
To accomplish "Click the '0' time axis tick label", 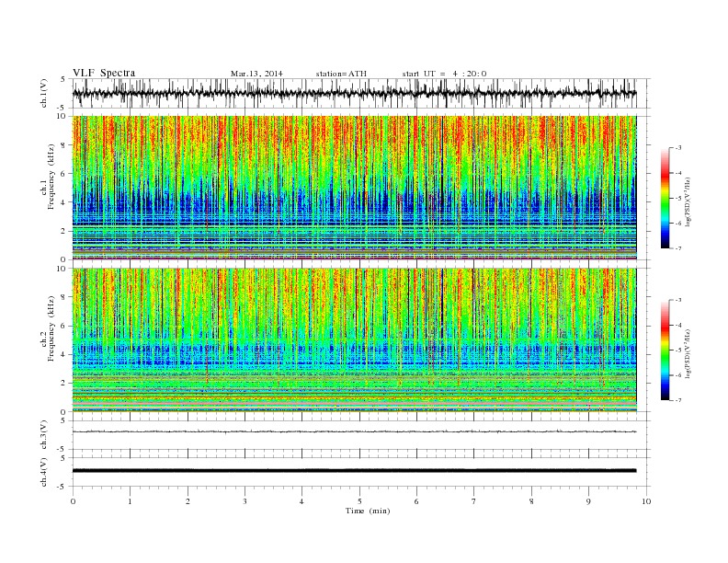I will 73,501.
